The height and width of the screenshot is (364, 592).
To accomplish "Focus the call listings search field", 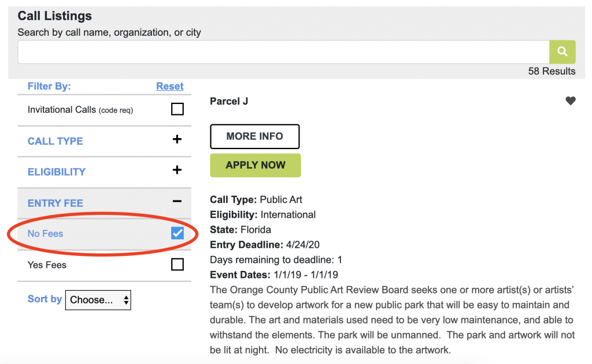I will pos(283,52).
